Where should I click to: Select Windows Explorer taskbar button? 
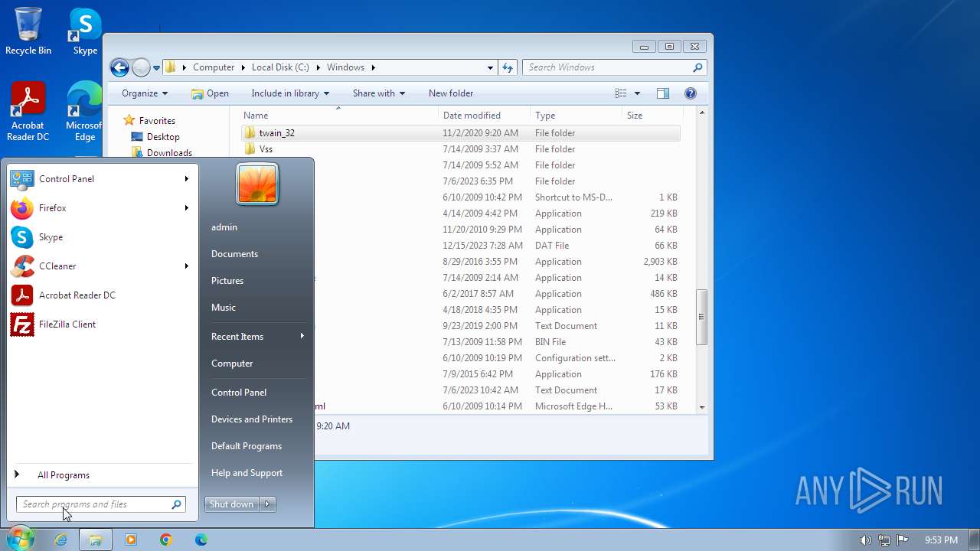(96, 540)
